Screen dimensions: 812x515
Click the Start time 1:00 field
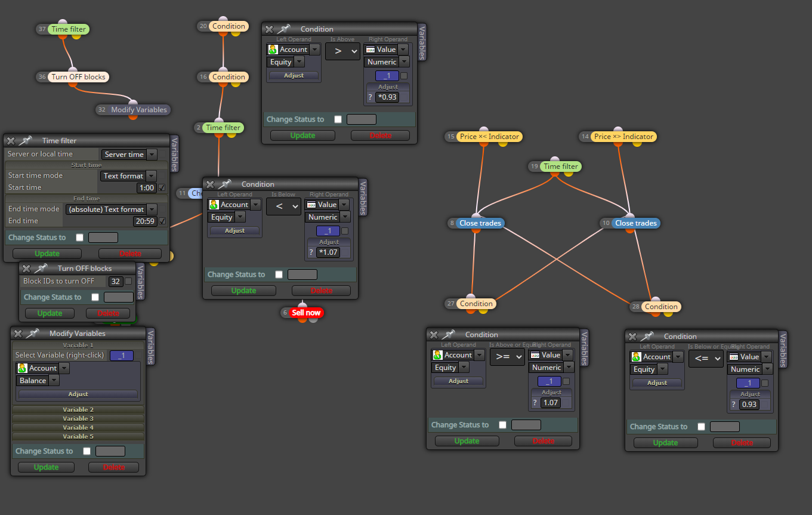pos(147,188)
